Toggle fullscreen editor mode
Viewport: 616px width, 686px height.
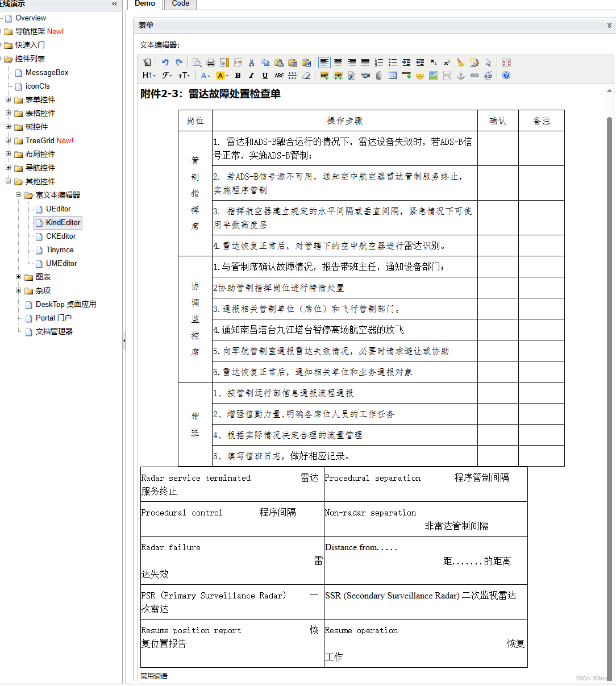tap(506, 63)
